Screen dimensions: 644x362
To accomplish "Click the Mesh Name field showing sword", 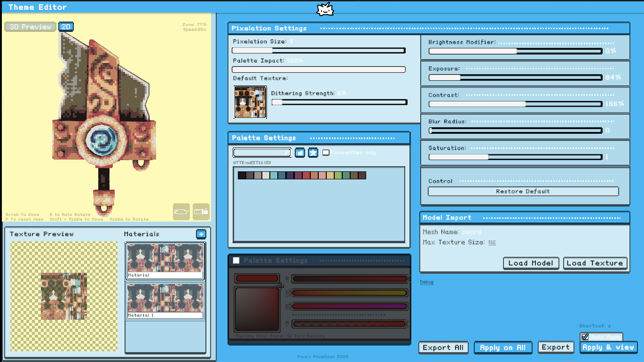I will [x=471, y=232].
